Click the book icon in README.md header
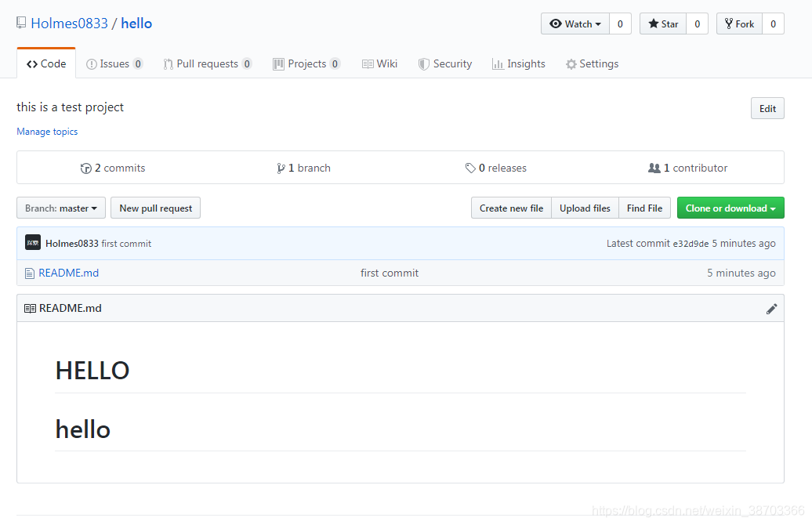 pos(30,309)
